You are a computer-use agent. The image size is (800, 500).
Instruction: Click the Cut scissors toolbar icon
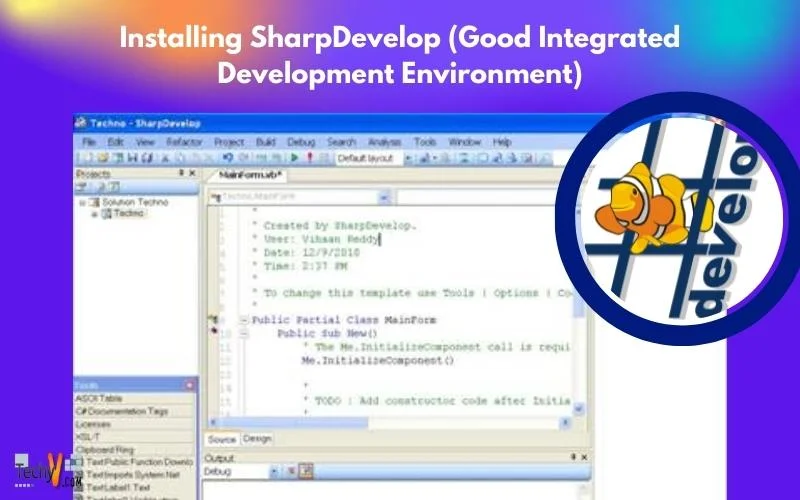(x=167, y=158)
